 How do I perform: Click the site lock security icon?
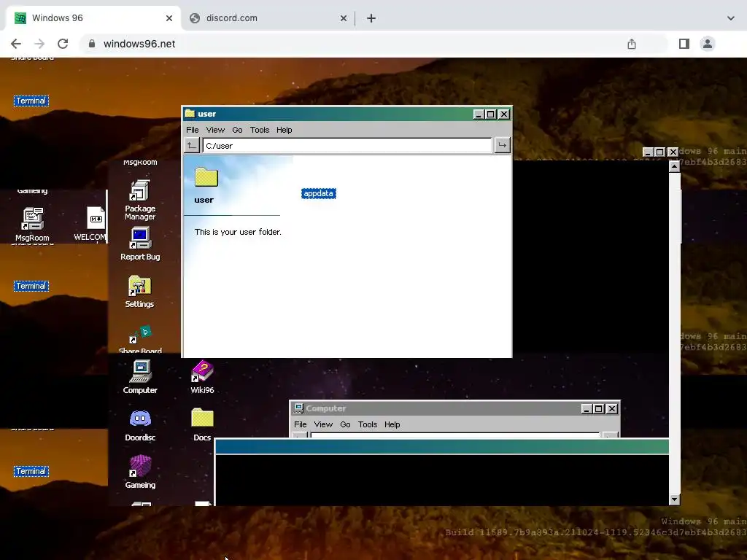(92, 44)
